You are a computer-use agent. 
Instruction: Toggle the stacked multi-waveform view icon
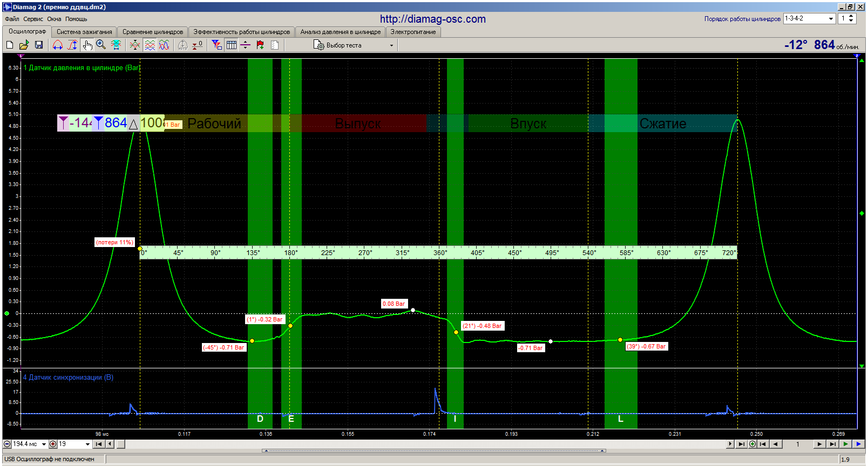(x=150, y=45)
